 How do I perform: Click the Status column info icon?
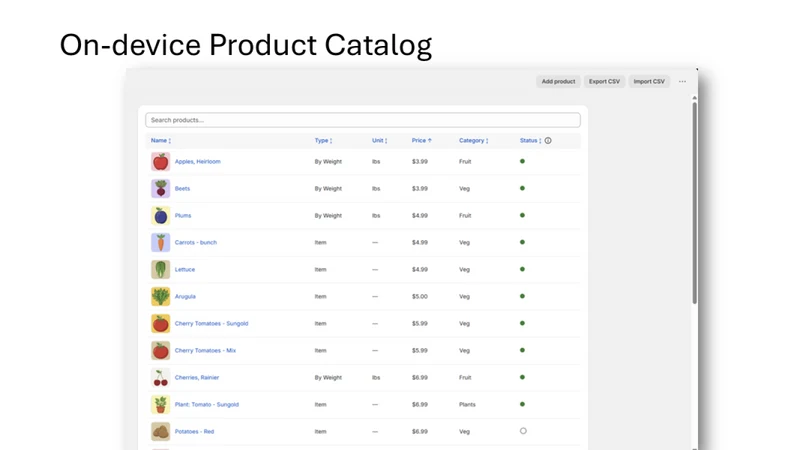pyautogui.click(x=548, y=141)
